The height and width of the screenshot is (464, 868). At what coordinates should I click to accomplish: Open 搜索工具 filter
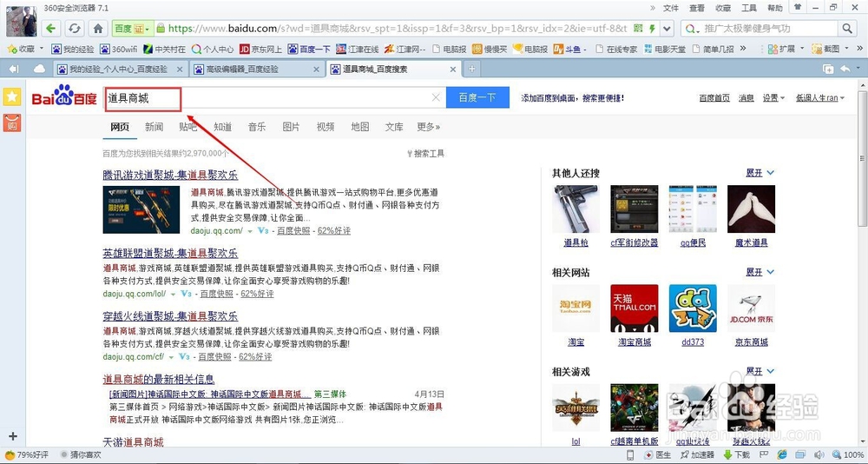[x=425, y=154]
